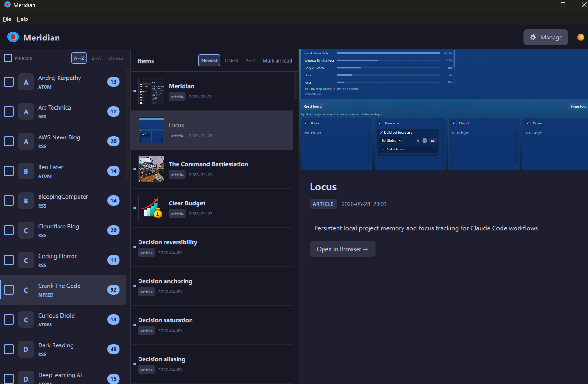Sort feeds by Unread

(x=116, y=58)
